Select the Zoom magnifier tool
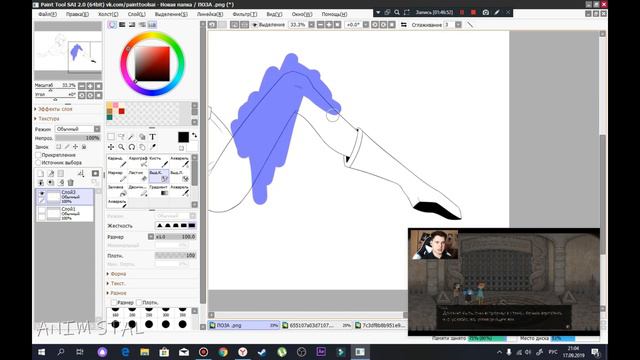 pos(121,147)
